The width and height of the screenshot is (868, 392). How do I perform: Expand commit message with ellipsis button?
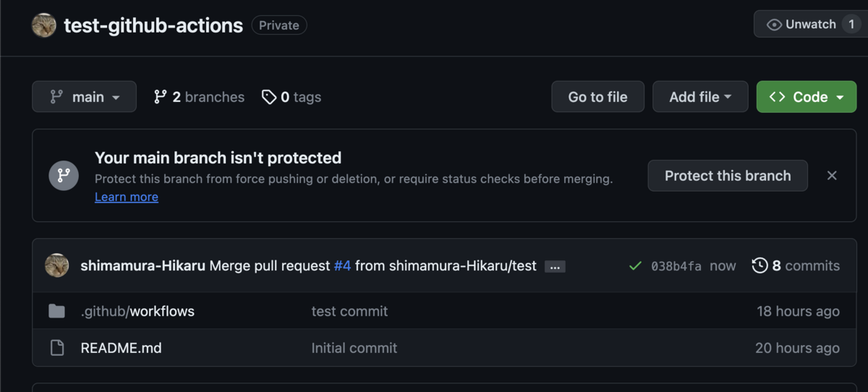click(x=555, y=266)
